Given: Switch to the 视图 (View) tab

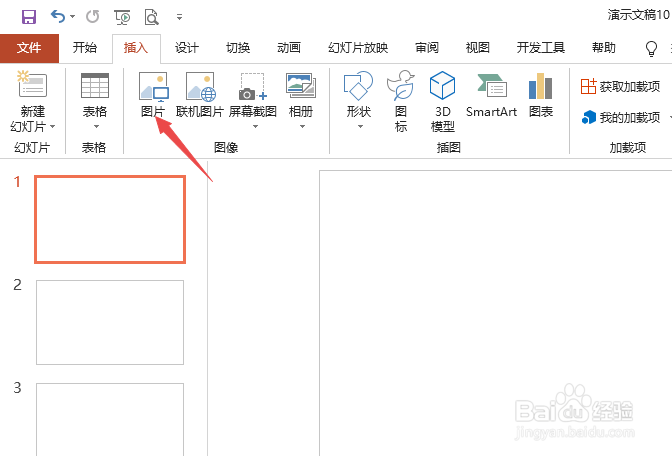Looking at the screenshot, I should [477, 48].
